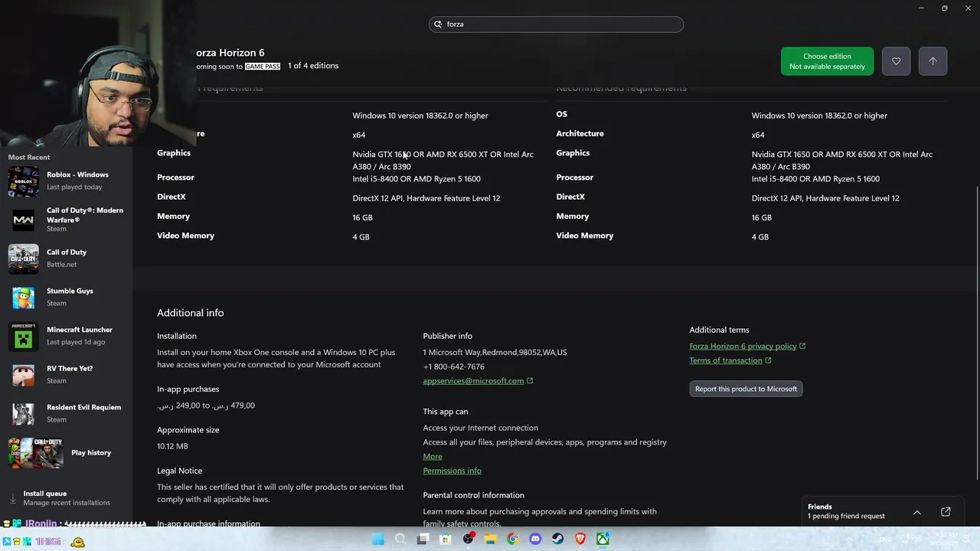The height and width of the screenshot is (551, 980).
Task: Open external link icon next to Terms of transaction
Action: point(768,360)
